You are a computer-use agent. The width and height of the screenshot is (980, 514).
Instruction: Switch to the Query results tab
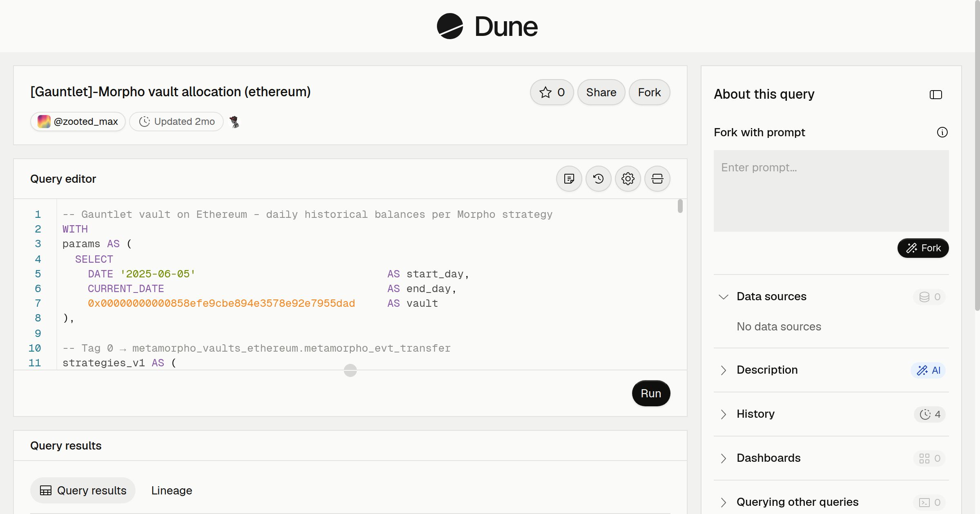click(83, 490)
